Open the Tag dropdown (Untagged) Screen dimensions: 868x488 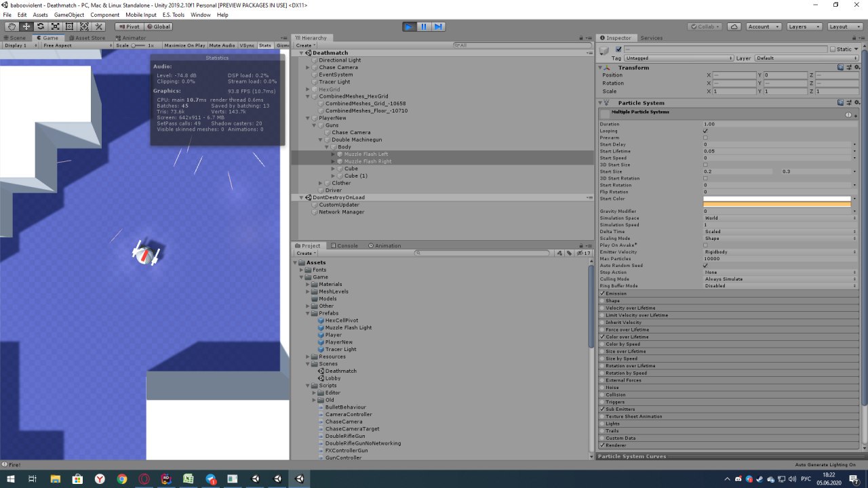[679, 58]
